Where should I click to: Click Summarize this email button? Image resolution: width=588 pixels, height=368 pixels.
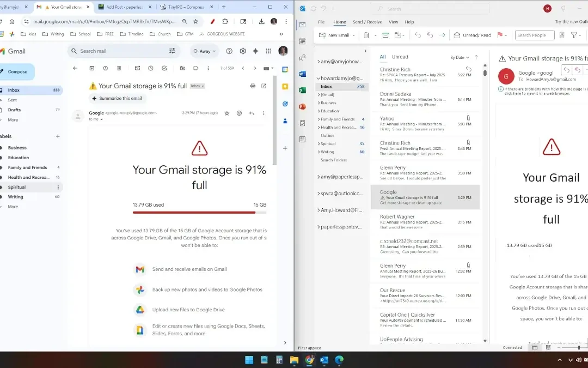tap(118, 99)
